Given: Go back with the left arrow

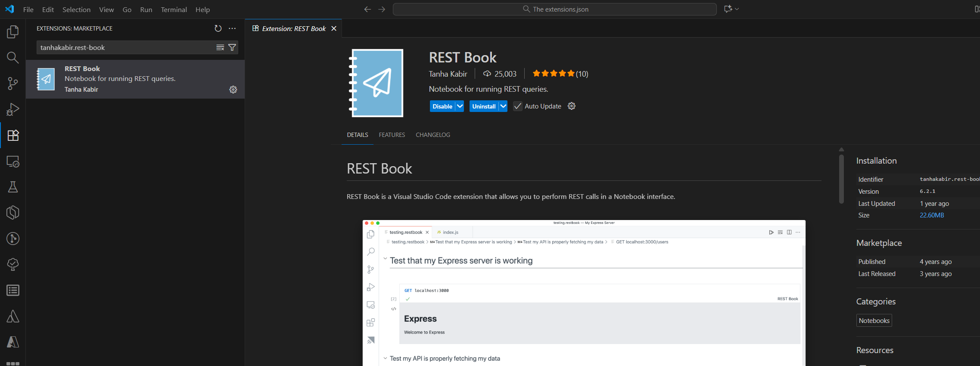Looking at the screenshot, I should point(367,9).
